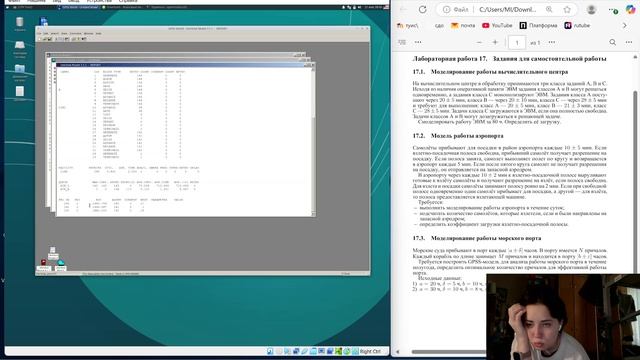Open VirtualBox Машина menu
This screenshot has width=640, height=360.
36,2
